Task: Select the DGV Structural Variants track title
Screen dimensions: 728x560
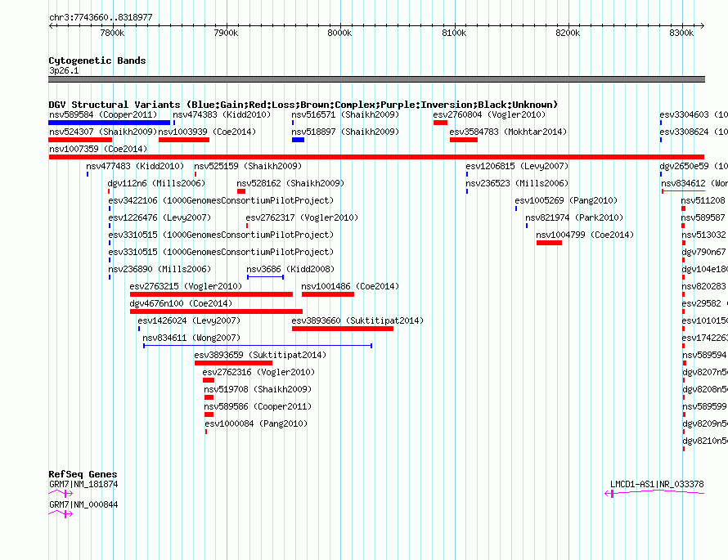Action: coord(303,105)
